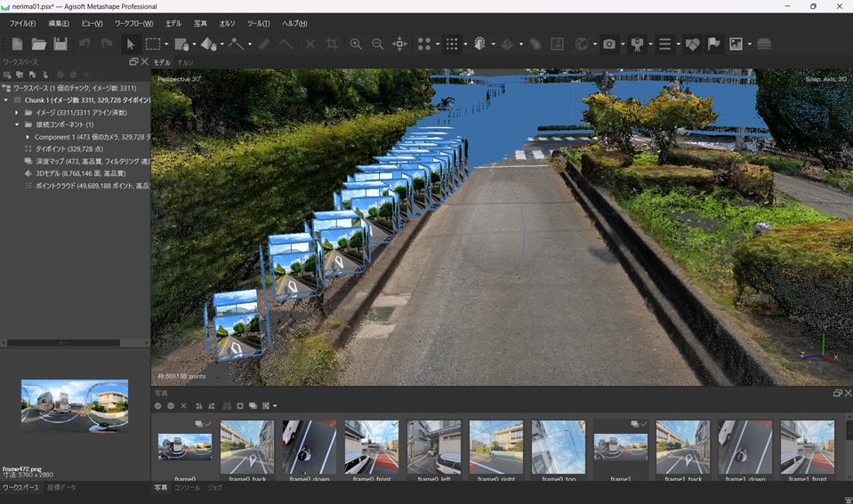The height and width of the screenshot is (504, 853).
Task: Open dropdown next to polyline tool
Action: [250, 44]
